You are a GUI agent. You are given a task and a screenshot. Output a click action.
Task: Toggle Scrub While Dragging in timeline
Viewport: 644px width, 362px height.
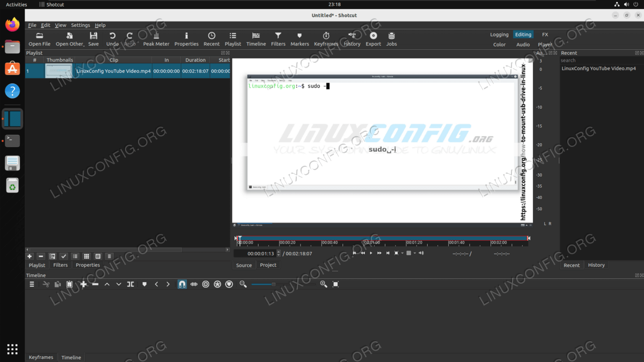pyautogui.click(x=194, y=284)
